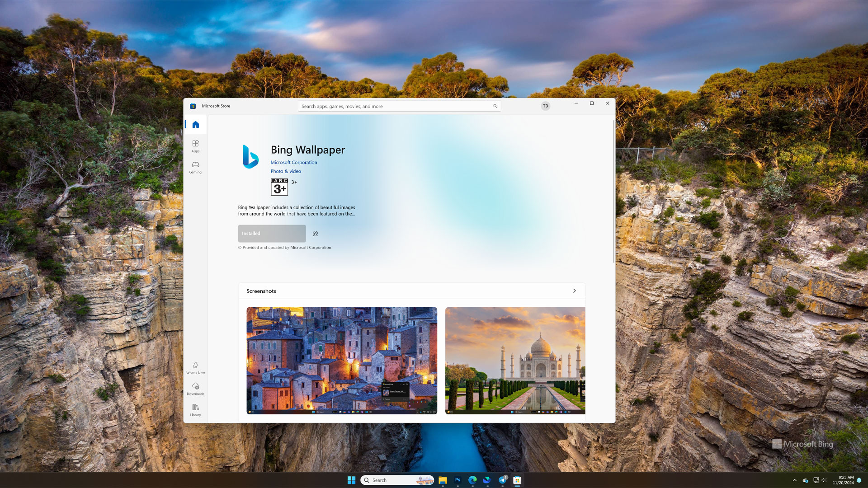Minimize the Microsoft Store window
This screenshot has height=488, width=868.
pos(576,103)
